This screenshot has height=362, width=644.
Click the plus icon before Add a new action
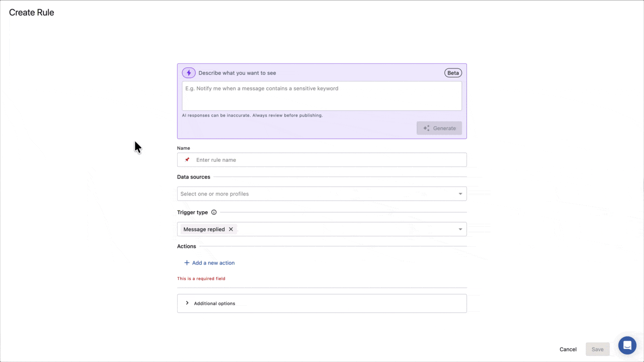(x=186, y=262)
